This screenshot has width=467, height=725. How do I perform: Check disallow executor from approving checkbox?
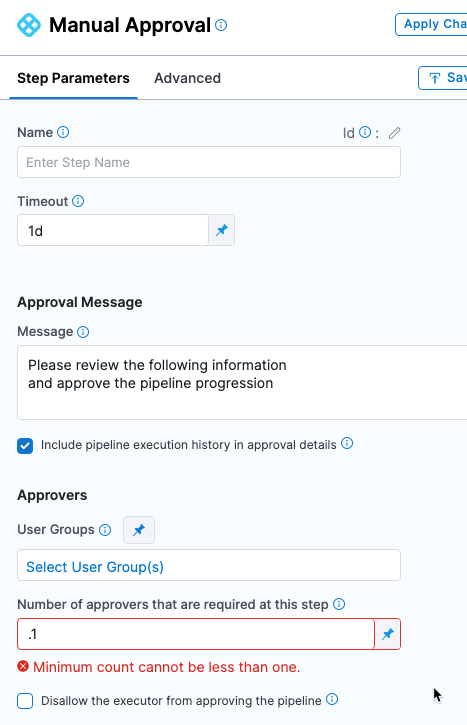click(25, 701)
